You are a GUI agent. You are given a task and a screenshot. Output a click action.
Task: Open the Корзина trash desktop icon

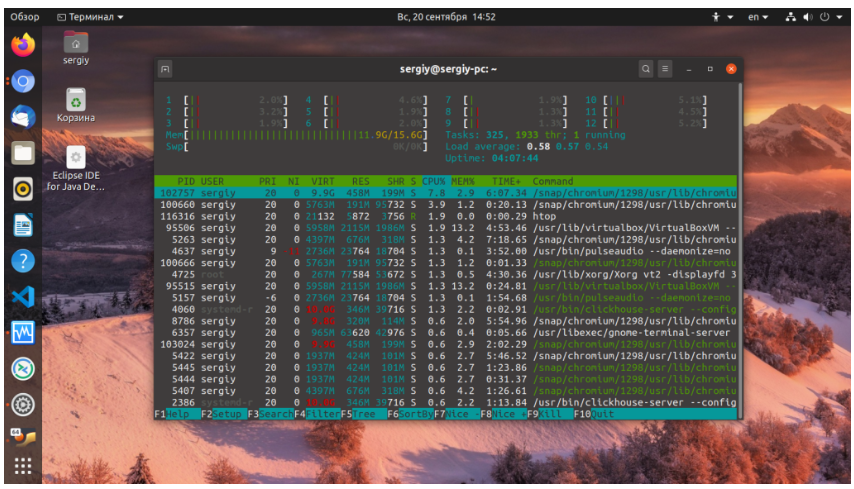coord(76,105)
